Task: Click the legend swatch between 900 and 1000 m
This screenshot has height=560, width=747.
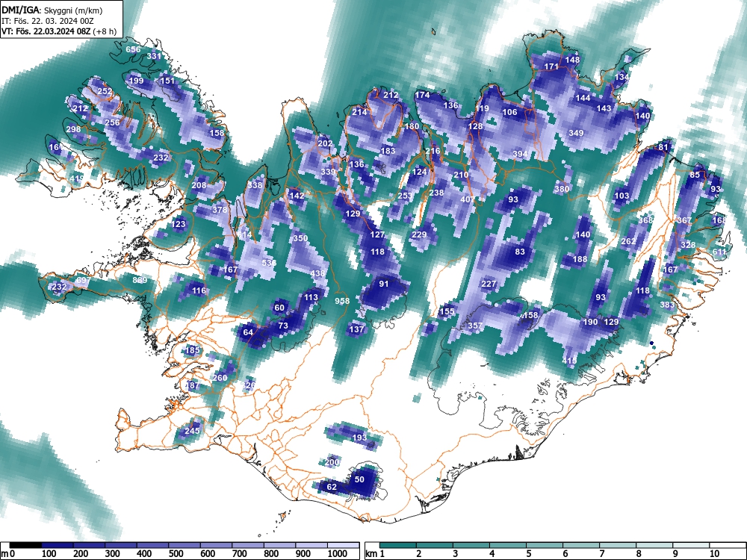Action: click(x=311, y=545)
